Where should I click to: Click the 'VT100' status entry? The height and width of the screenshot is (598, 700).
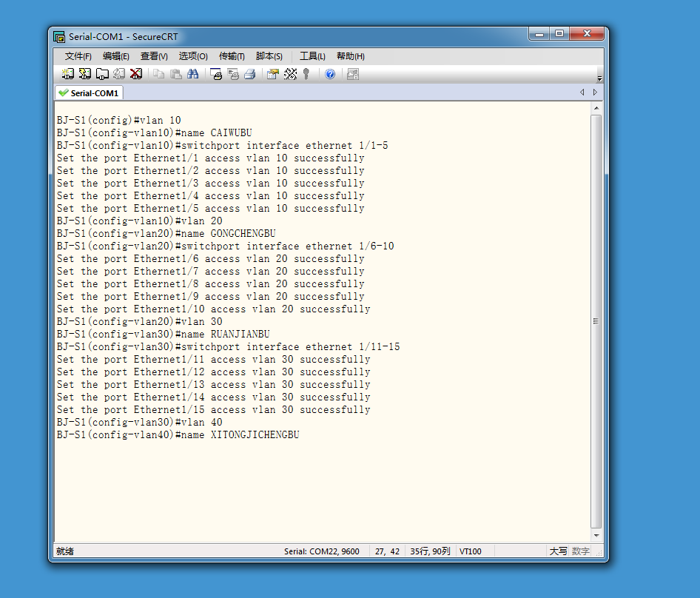pyautogui.click(x=471, y=551)
